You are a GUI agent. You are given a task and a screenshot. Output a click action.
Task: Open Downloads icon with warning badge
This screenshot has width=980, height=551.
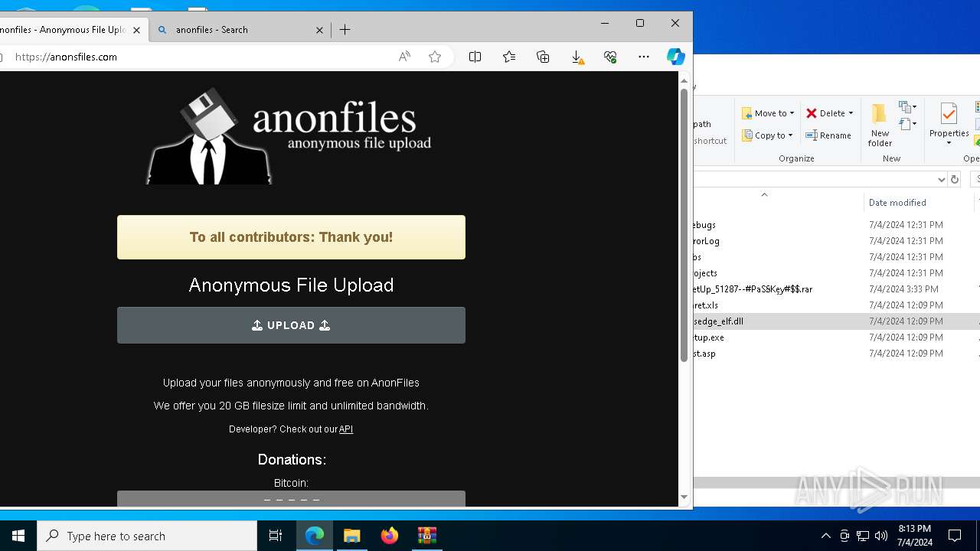(x=577, y=57)
